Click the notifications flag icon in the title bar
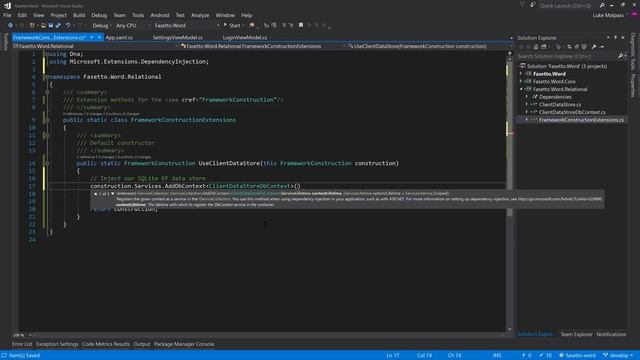The image size is (640, 360). pos(522,5)
